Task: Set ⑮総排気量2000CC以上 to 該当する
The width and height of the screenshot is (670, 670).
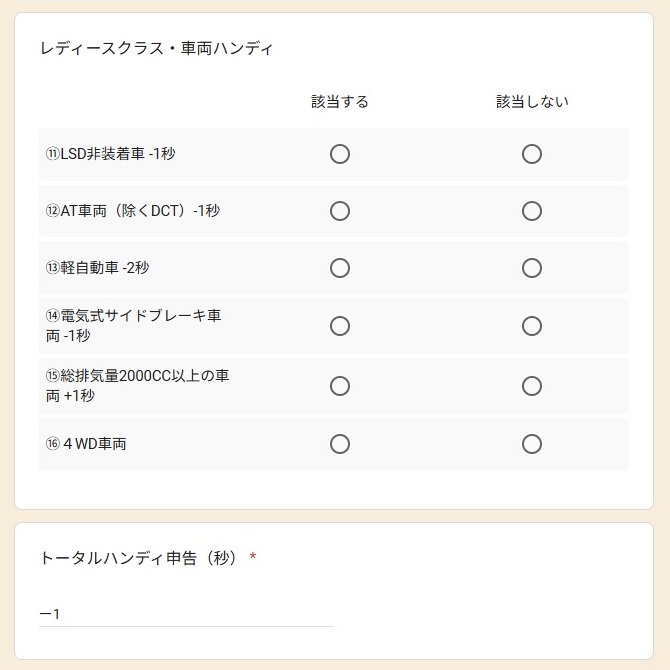Action: click(x=340, y=386)
